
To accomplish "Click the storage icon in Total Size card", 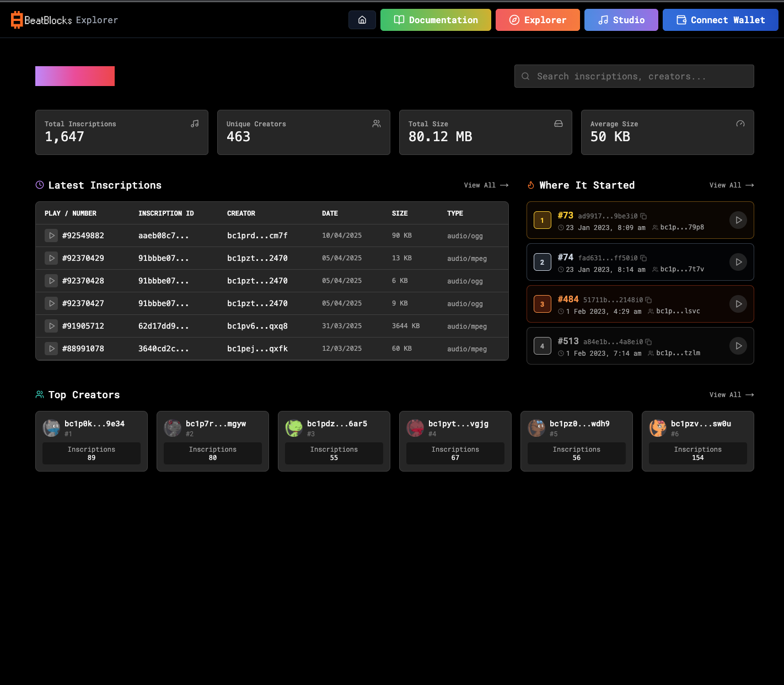I will 559,124.
